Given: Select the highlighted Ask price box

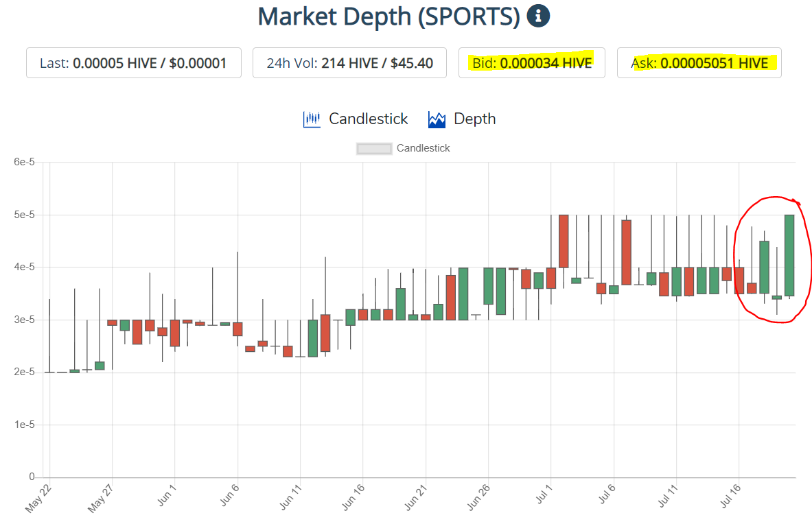Looking at the screenshot, I should (699, 63).
